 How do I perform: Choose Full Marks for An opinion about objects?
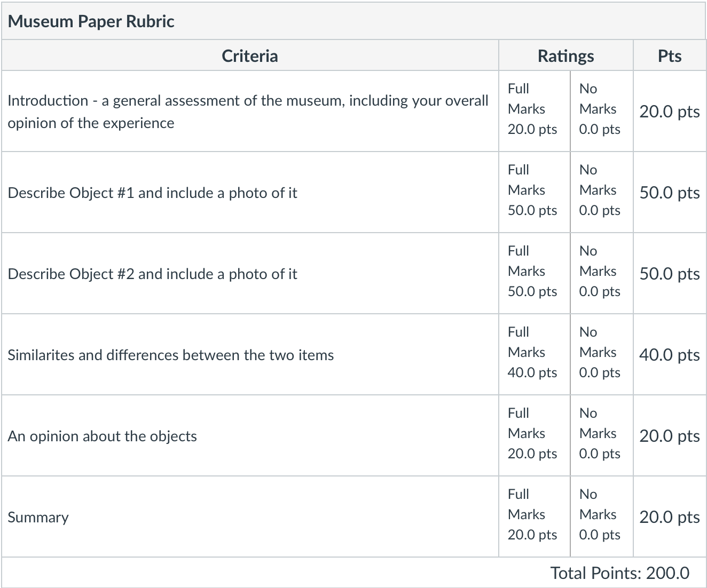tap(533, 434)
